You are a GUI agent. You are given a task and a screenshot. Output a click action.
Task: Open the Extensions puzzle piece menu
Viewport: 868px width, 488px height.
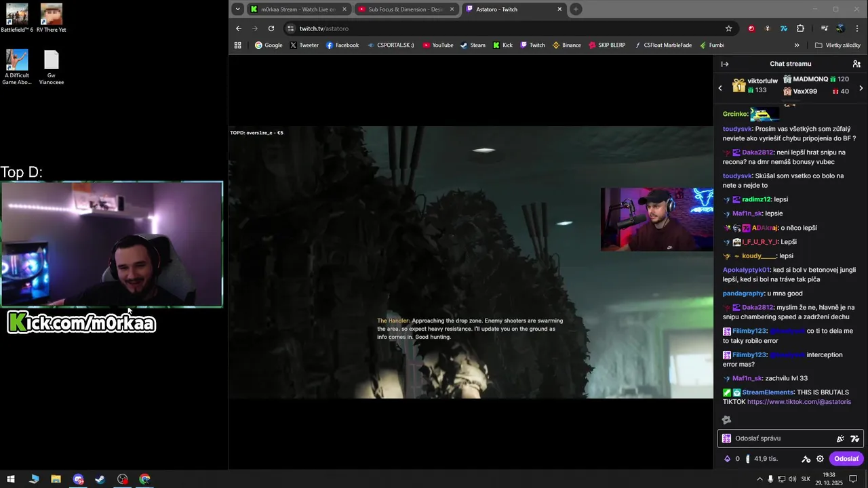pos(800,28)
